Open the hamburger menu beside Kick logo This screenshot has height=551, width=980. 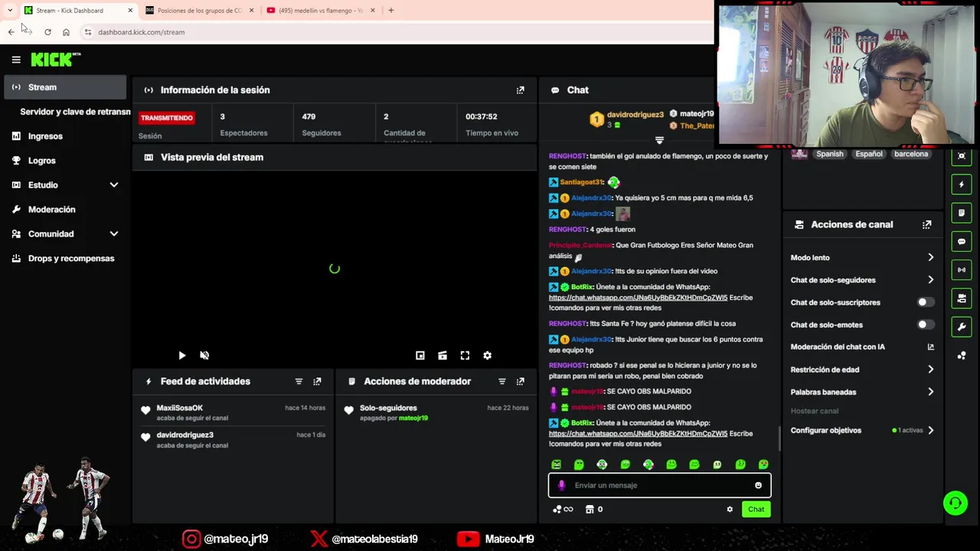tap(16, 59)
